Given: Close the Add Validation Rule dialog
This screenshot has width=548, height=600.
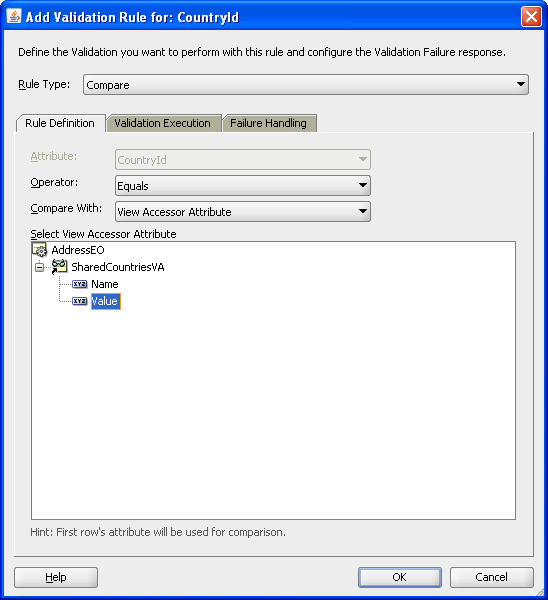Looking at the screenshot, I should 531,17.
